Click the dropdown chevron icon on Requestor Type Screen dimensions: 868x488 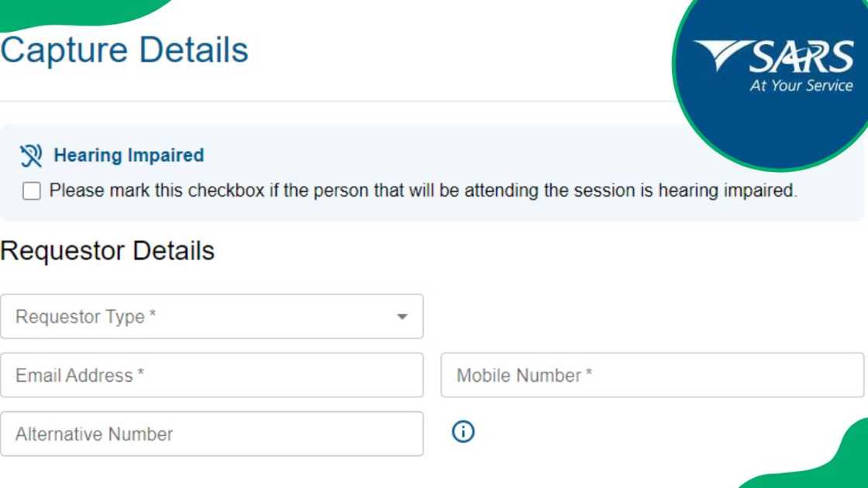(403, 316)
